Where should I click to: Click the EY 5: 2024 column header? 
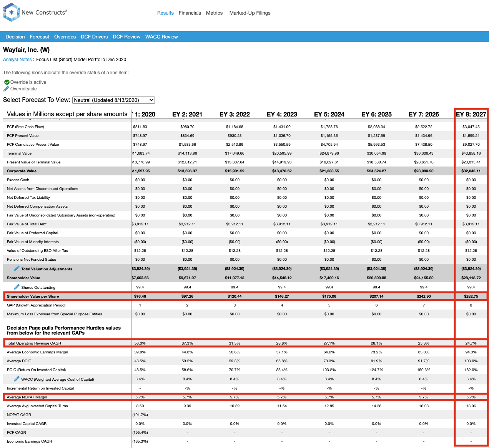(329, 114)
